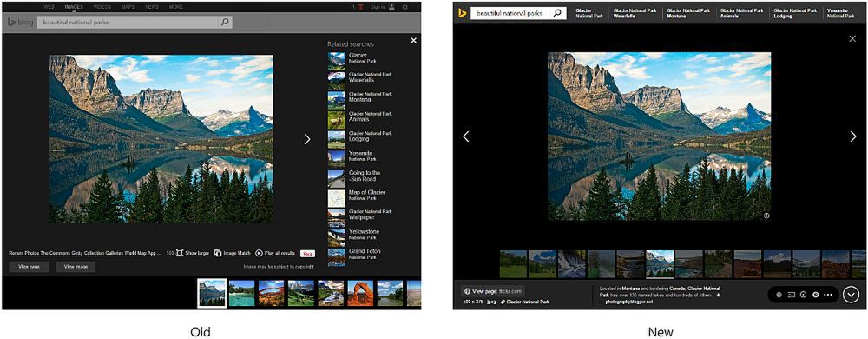Select the highlighted mountain thumbnail in new filmstrip
Screen dimensions: 868x339
pyautogui.click(x=660, y=264)
